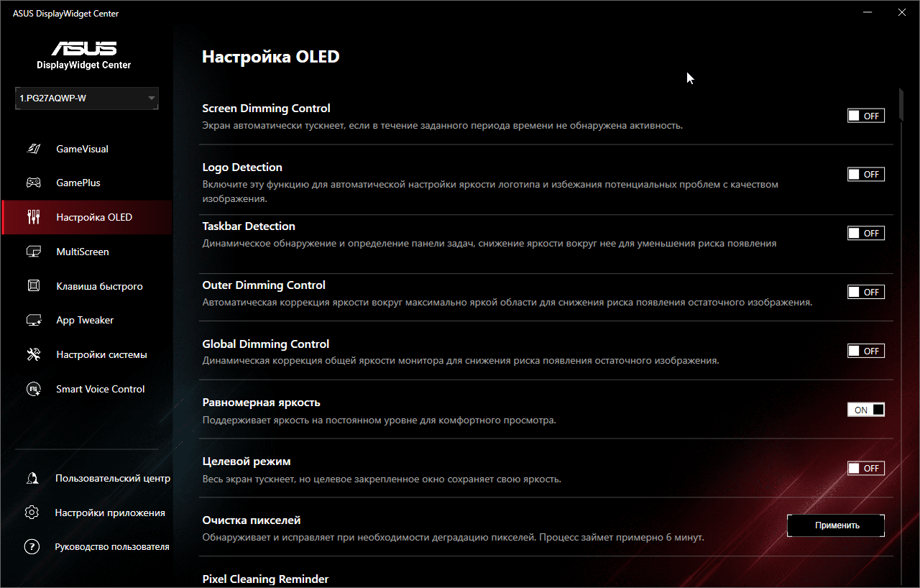Go to the GamePlus section

point(86,183)
